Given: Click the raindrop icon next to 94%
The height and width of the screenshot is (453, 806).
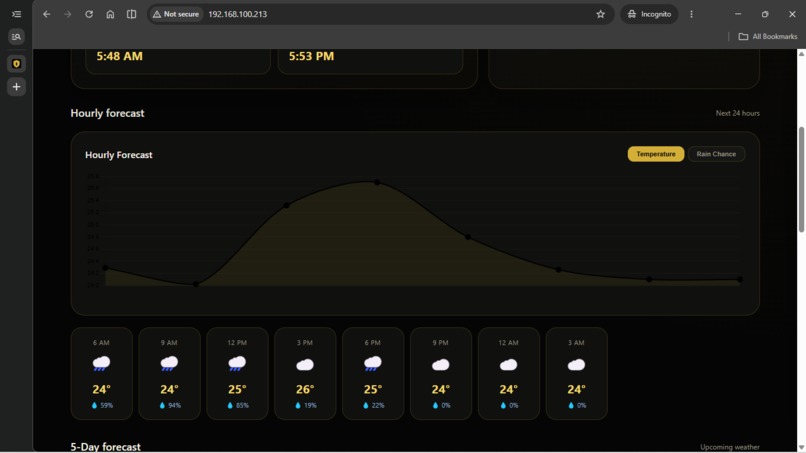Looking at the screenshot, I should point(162,405).
